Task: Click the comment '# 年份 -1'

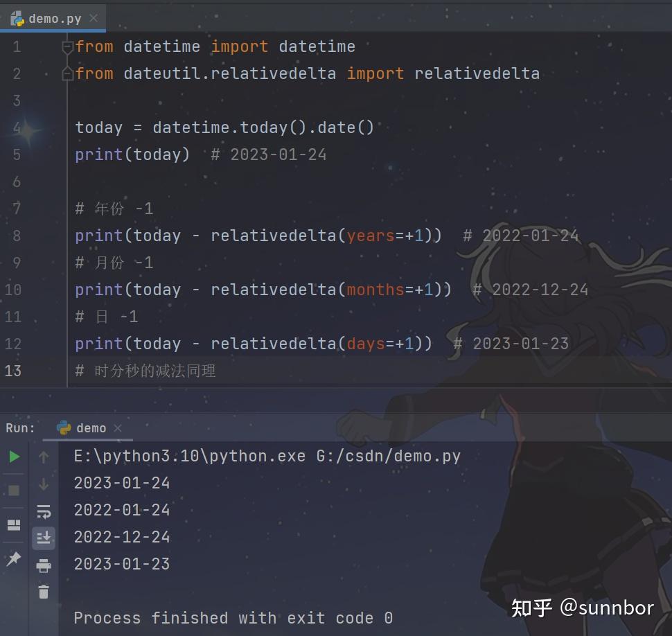Action: coord(114,209)
